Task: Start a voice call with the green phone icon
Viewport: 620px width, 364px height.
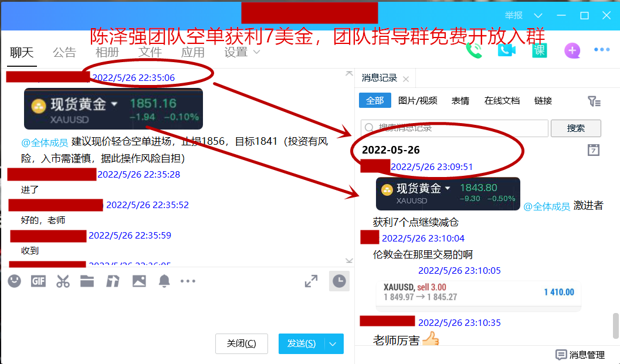Action: coord(474,50)
